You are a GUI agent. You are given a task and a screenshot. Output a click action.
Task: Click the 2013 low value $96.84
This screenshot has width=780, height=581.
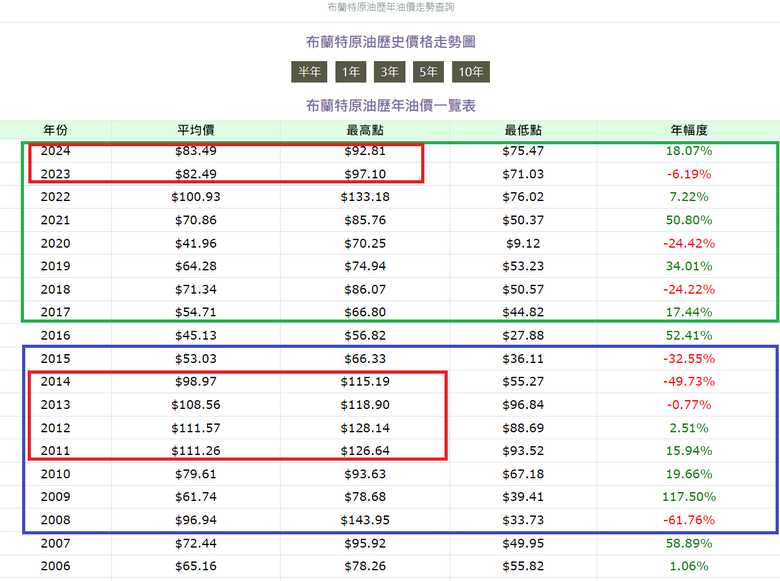[523, 405]
